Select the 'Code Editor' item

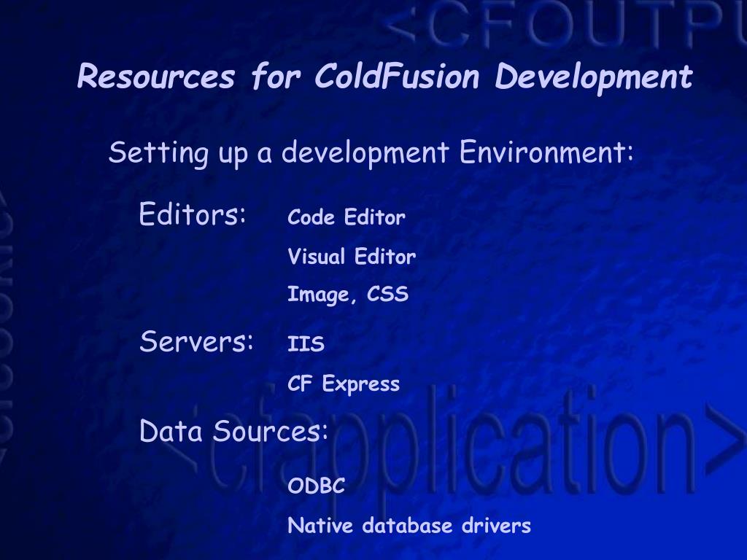click(x=347, y=217)
